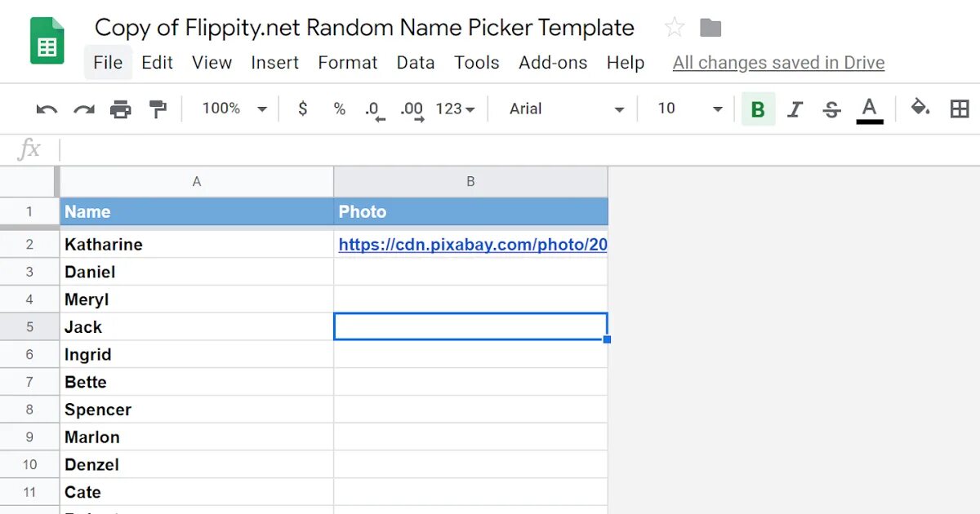Screen dimensions: 980x514
Task: Star this spreadsheet document
Action: coord(674,28)
